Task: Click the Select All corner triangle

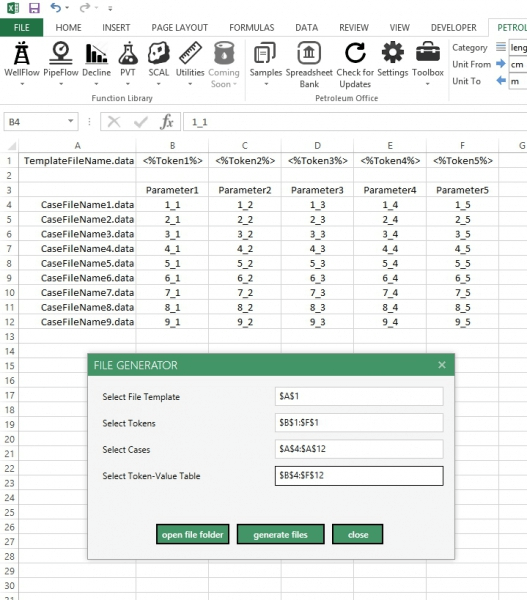Action: point(12,146)
